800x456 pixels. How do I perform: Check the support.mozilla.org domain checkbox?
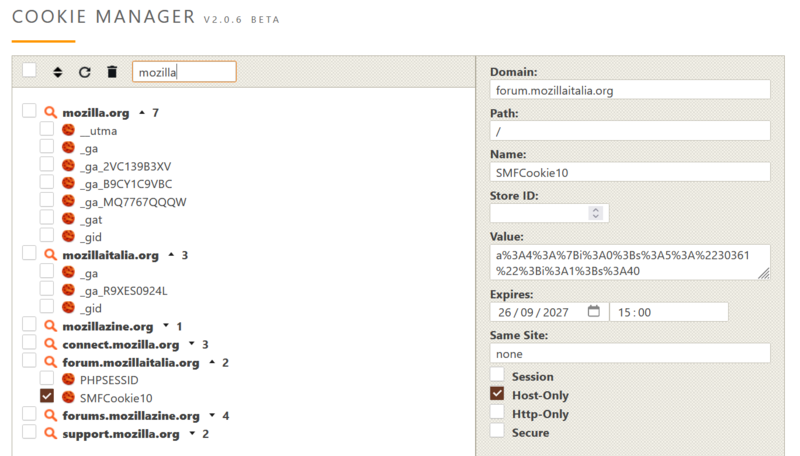pyautogui.click(x=29, y=432)
